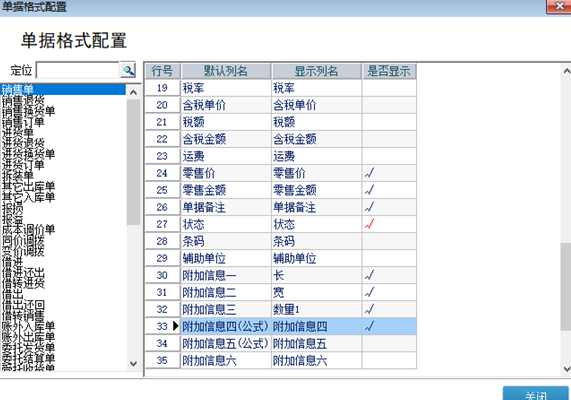Click the current-row arrow indicator on row 33

(x=176, y=326)
